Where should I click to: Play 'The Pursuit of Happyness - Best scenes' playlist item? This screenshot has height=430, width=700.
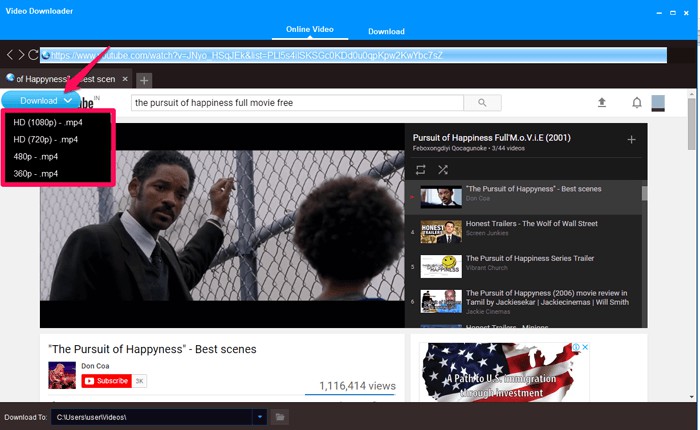(524, 197)
